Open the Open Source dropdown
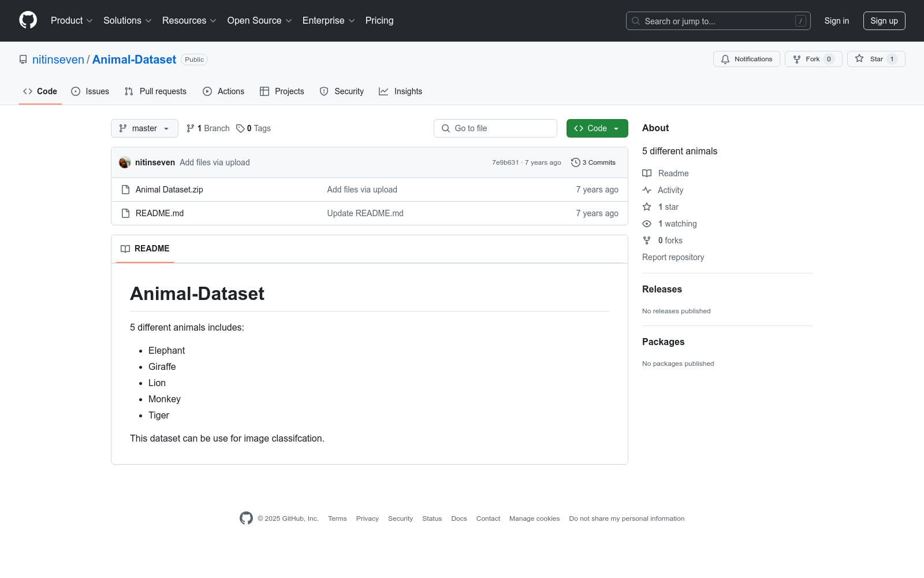The image size is (924, 578). (260, 20)
